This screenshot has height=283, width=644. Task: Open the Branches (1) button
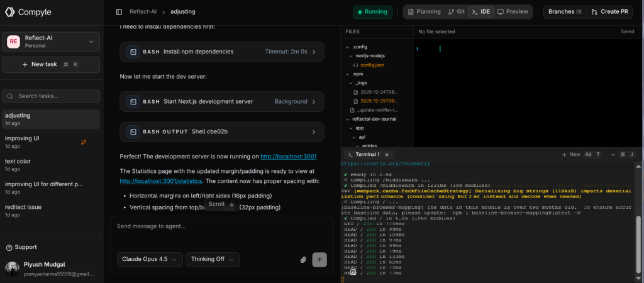click(x=565, y=12)
